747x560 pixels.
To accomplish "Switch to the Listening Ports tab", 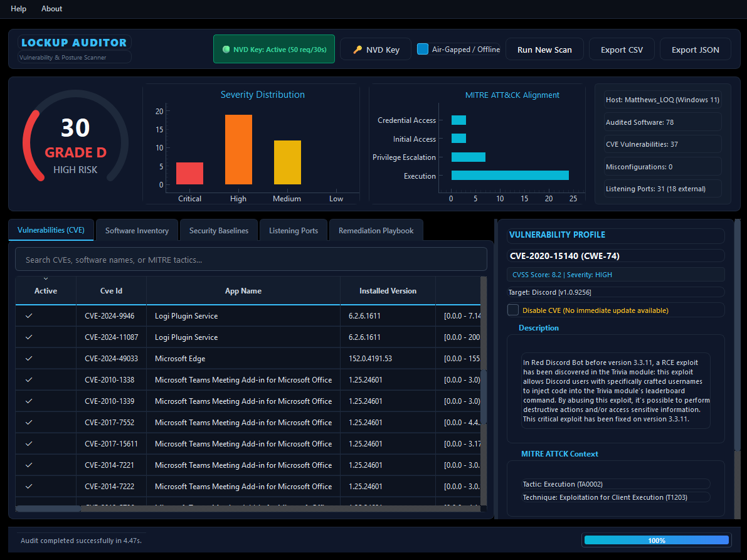I will tap(294, 231).
